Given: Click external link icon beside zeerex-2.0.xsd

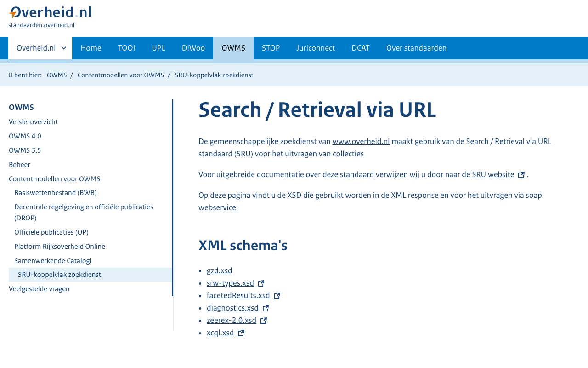Looking at the screenshot, I should [263, 321].
